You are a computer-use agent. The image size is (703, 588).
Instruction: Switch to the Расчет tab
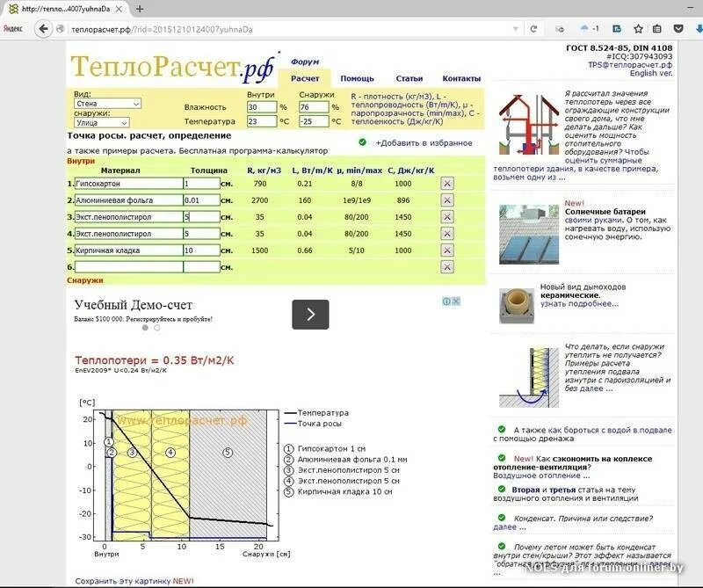point(305,78)
